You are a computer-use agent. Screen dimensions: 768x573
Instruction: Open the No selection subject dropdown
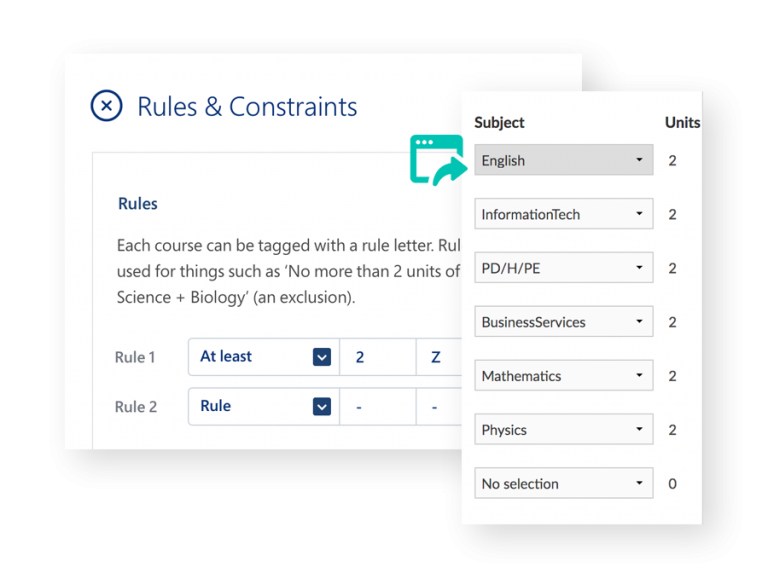(x=563, y=484)
